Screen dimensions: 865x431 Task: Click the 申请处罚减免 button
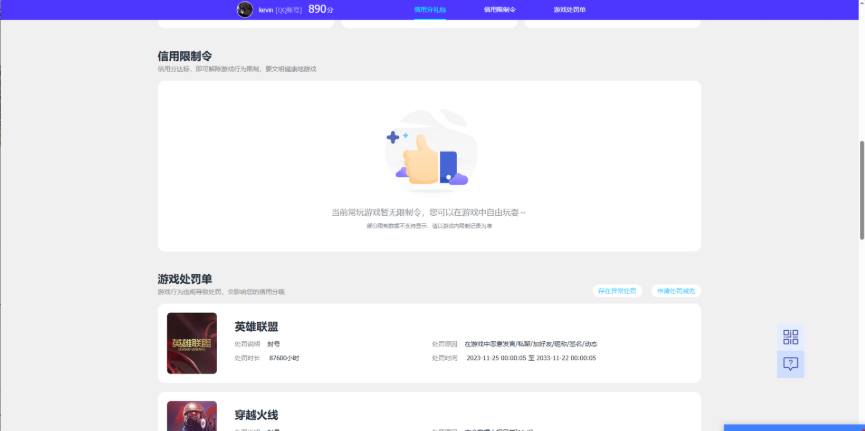(x=676, y=291)
